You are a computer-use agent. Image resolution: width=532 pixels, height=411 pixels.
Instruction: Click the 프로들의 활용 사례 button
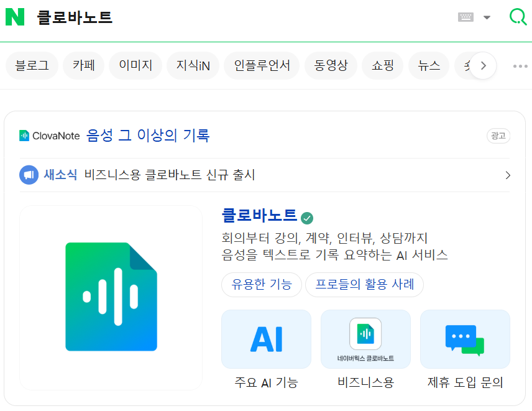364,284
